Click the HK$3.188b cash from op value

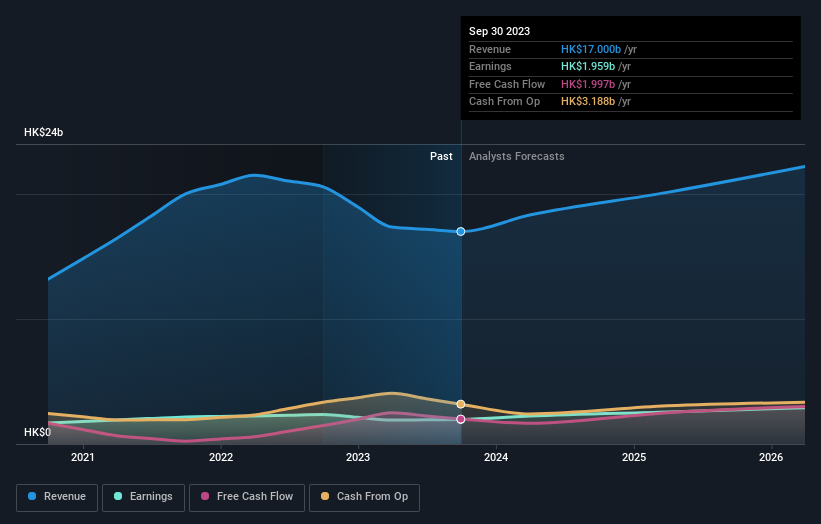[588, 102]
